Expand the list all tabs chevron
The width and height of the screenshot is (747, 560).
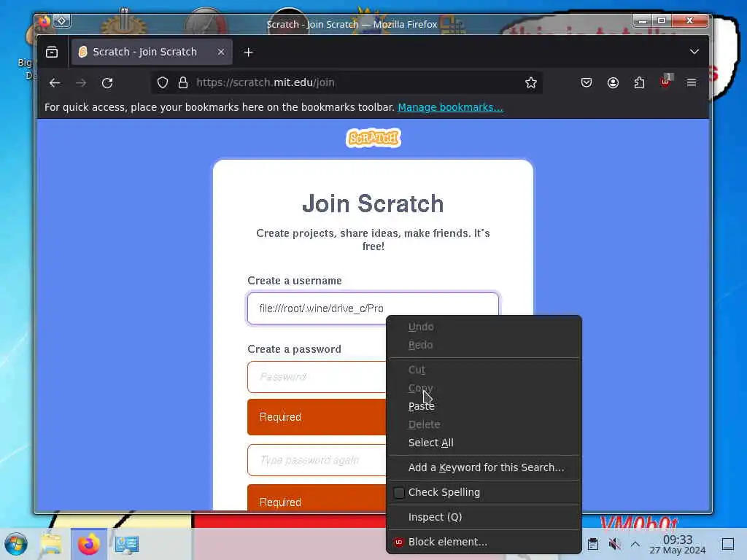pos(694,52)
